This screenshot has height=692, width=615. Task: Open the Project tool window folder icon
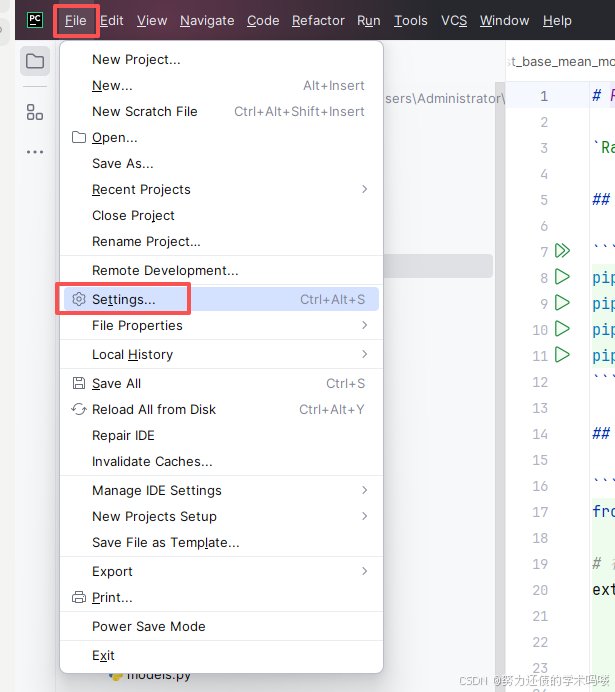pyautogui.click(x=35, y=61)
